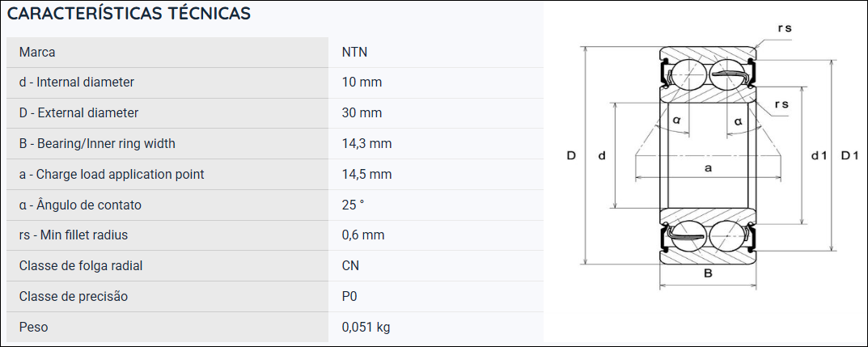Image resolution: width=868 pixels, height=347 pixels.
Task: Click the NTN brand value
Action: click(x=355, y=53)
